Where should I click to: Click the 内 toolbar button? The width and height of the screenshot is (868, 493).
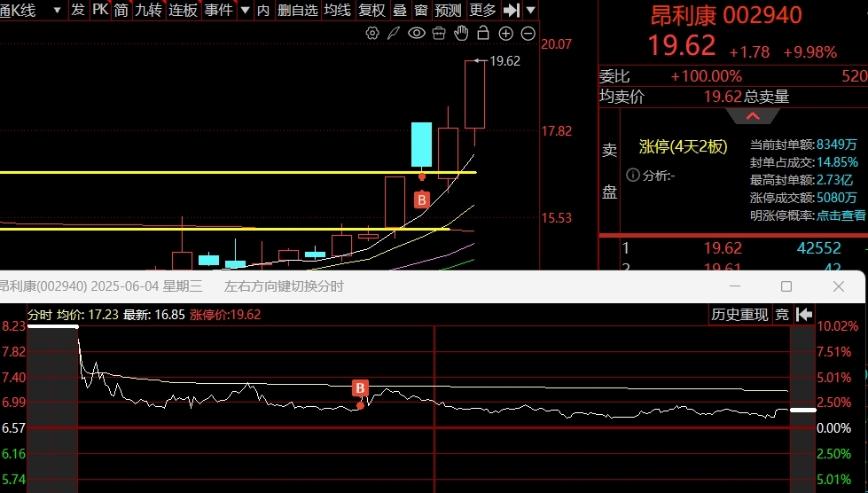(x=263, y=10)
